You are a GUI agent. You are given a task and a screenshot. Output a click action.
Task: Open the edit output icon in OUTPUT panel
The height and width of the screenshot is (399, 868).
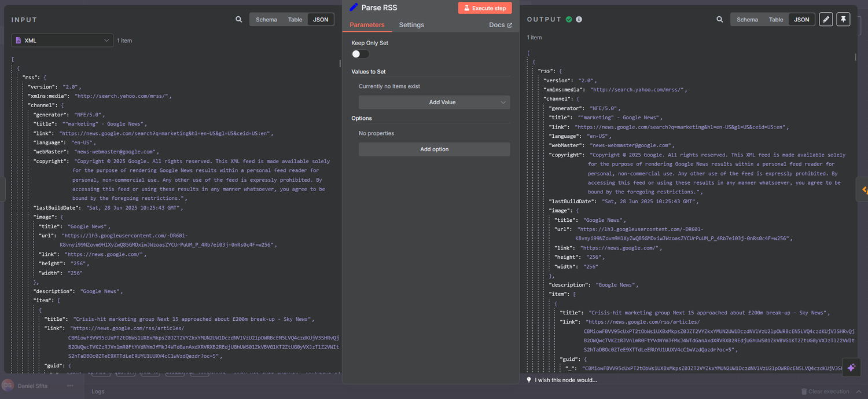pyautogui.click(x=826, y=19)
